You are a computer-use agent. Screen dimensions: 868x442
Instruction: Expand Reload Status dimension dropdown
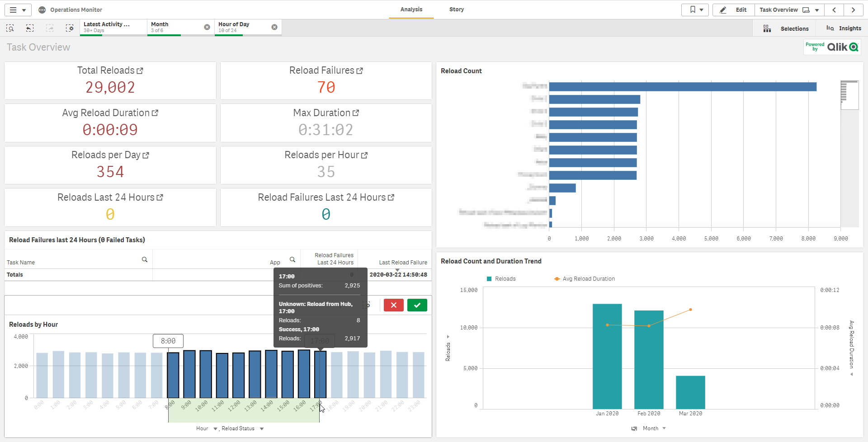tap(262, 428)
